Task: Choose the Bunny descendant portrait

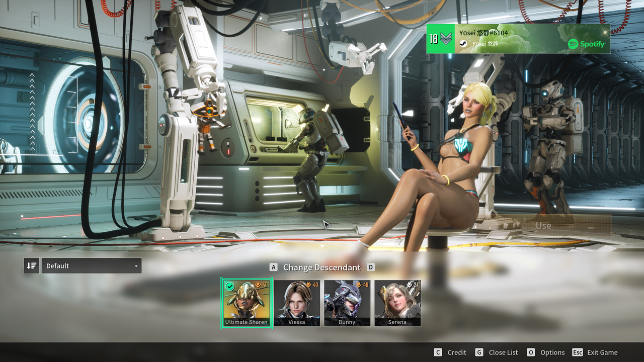Action: [x=347, y=303]
